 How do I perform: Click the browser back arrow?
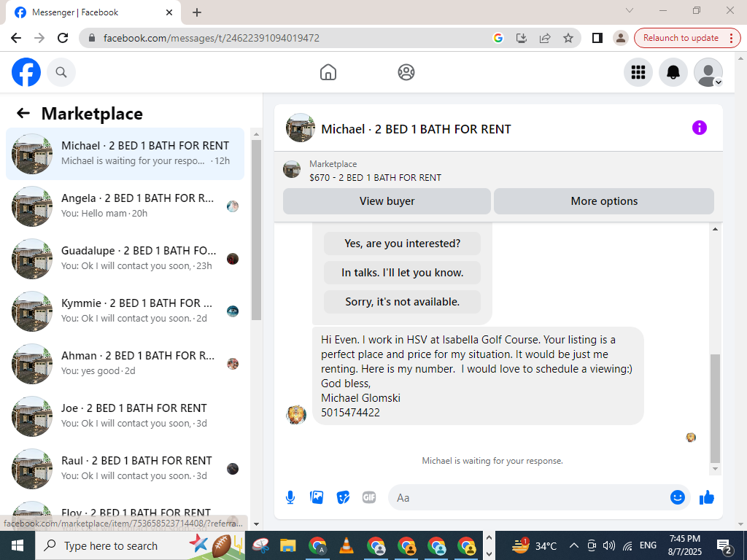click(16, 38)
